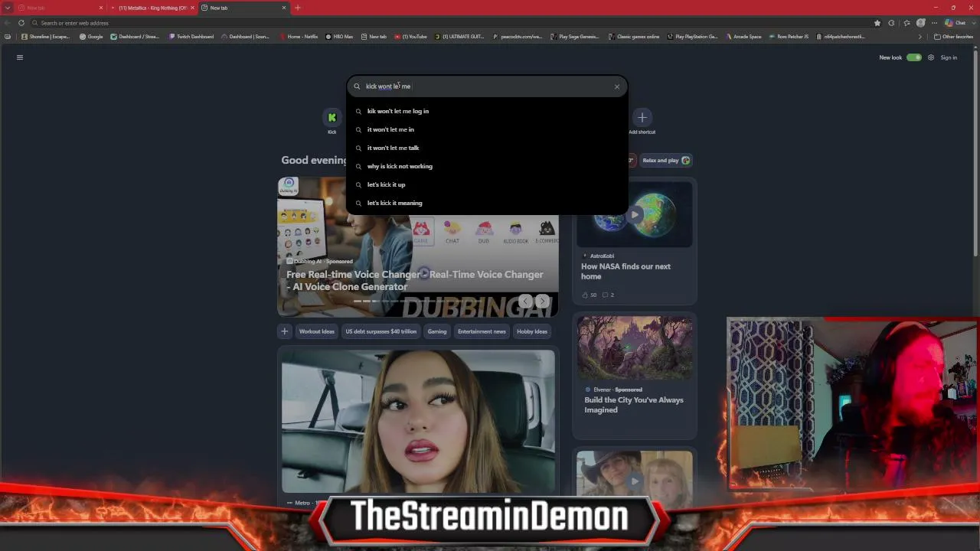Image resolution: width=980 pixels, height=551 pixels.
Task: Play the NASA video thumbnail
Action: pyautogui.click(x=635, y=216)
